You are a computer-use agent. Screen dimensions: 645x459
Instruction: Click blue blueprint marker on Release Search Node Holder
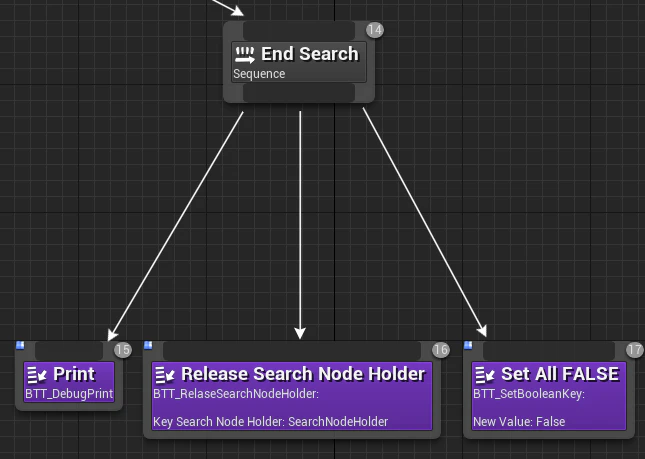pos(148,345)
